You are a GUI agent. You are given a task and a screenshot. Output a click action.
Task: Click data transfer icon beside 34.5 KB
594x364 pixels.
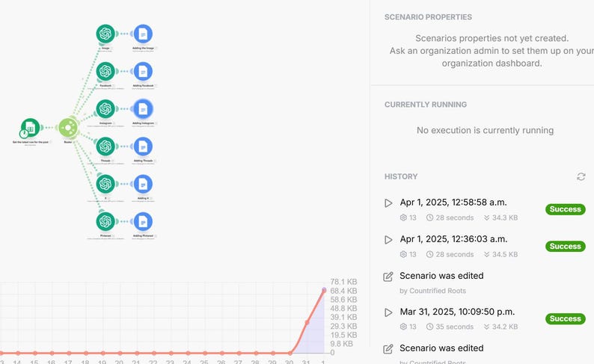[x=486, y=254]
